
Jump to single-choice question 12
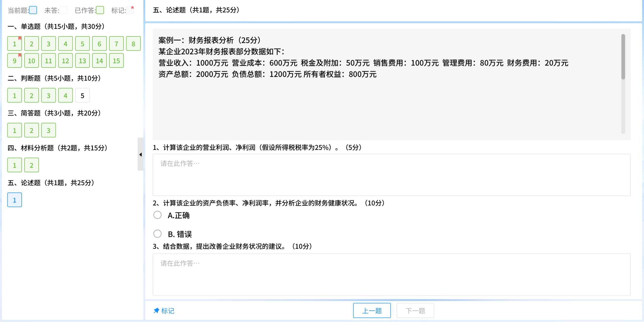pos(66,61)
